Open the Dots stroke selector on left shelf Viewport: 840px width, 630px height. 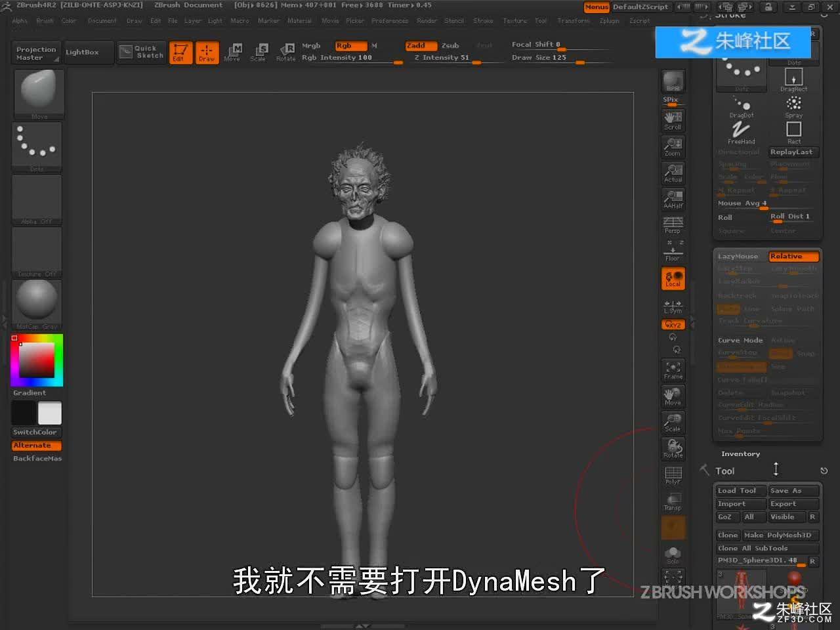point(37,147)
